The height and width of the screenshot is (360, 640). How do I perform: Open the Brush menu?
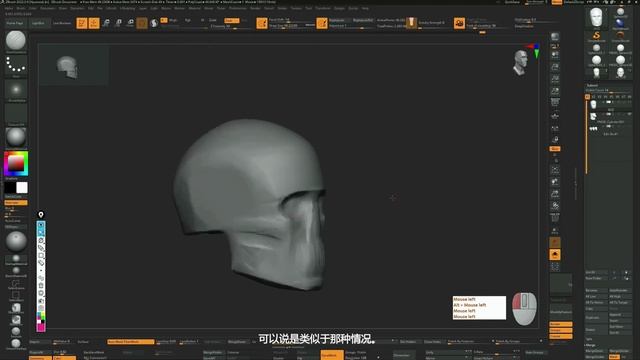20,8
